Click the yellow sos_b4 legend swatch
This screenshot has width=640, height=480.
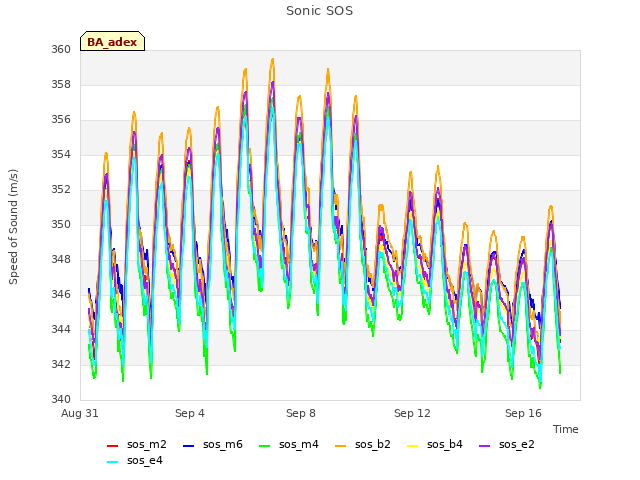pos(413,446)
